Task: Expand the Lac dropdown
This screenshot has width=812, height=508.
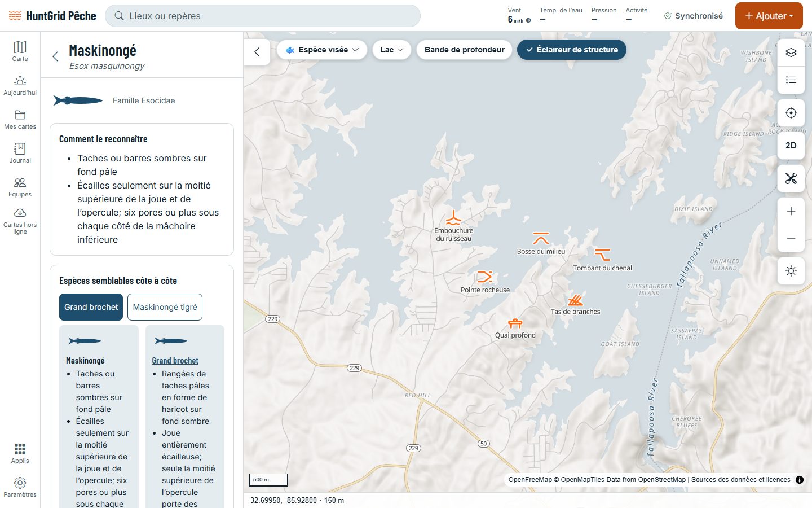Action: point(392,50)
